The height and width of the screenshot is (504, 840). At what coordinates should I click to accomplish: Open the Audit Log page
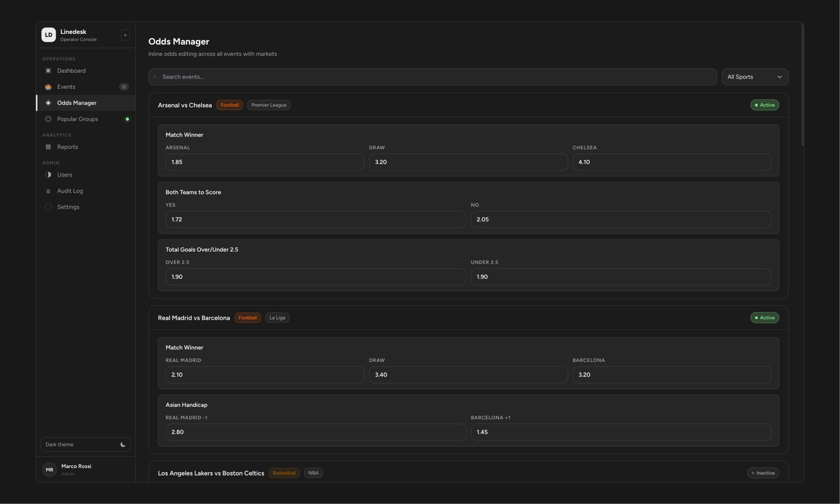point(86,191)
